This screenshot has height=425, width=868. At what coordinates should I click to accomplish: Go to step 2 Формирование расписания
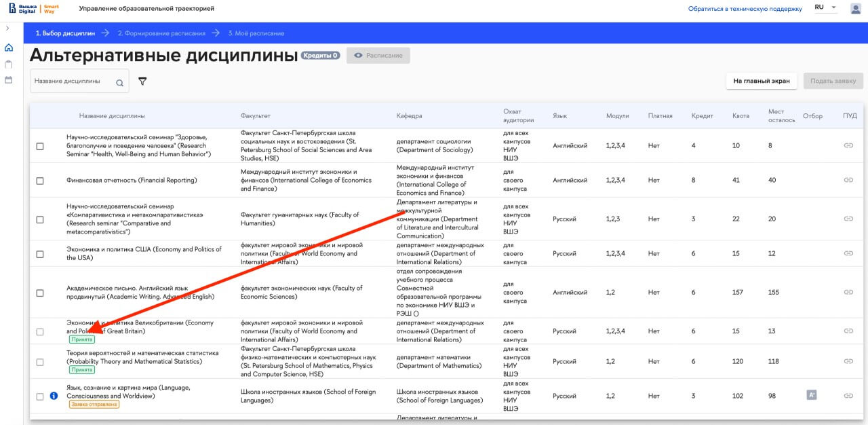pos(161,33)
